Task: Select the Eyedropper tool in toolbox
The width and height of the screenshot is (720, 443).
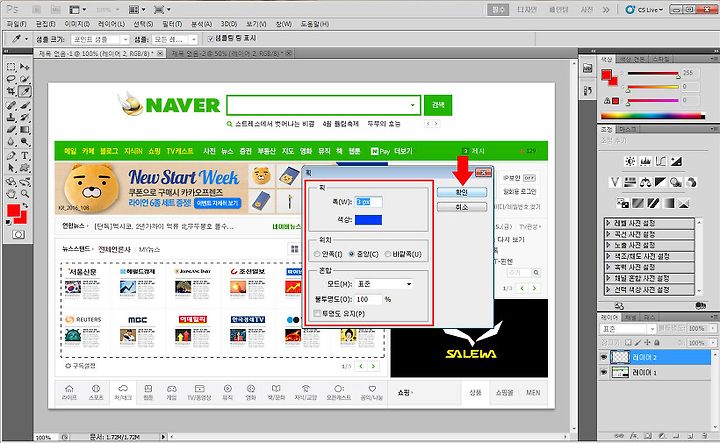Action: [25, 91]
